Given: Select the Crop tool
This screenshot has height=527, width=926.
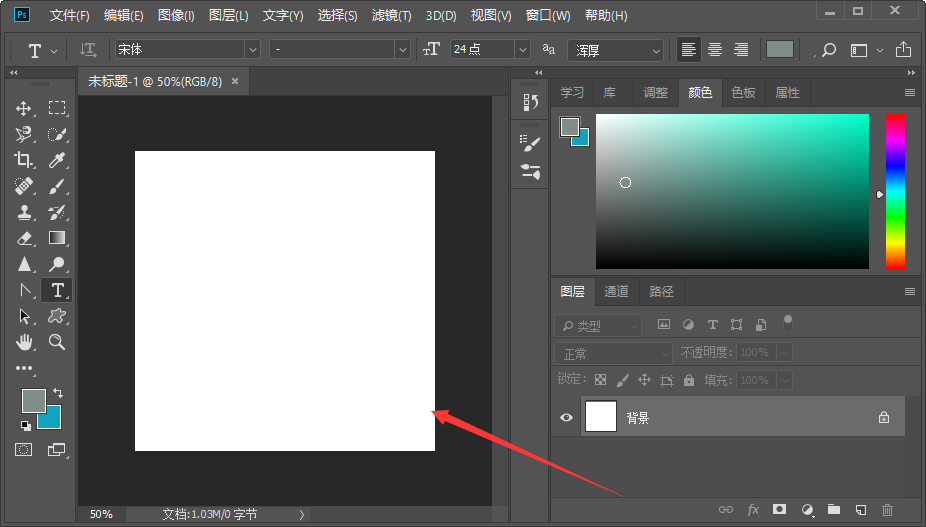Looking at the screenshot, I should pos(24,160).
